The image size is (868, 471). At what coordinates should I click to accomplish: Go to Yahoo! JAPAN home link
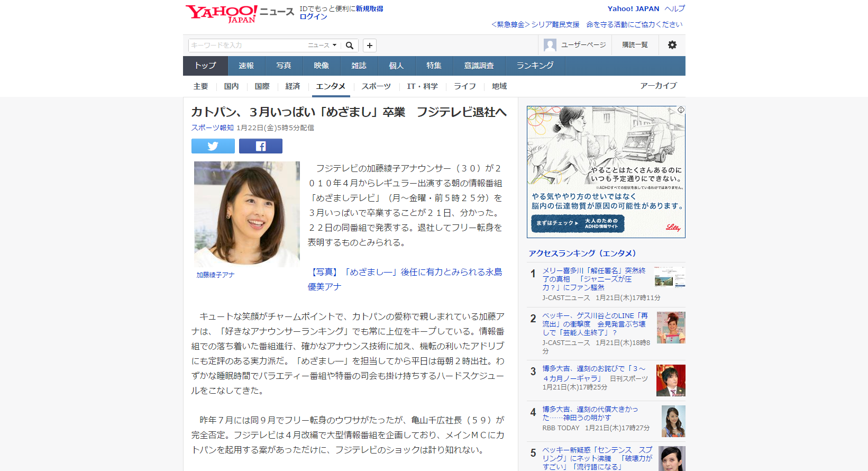tap(633, 8)
